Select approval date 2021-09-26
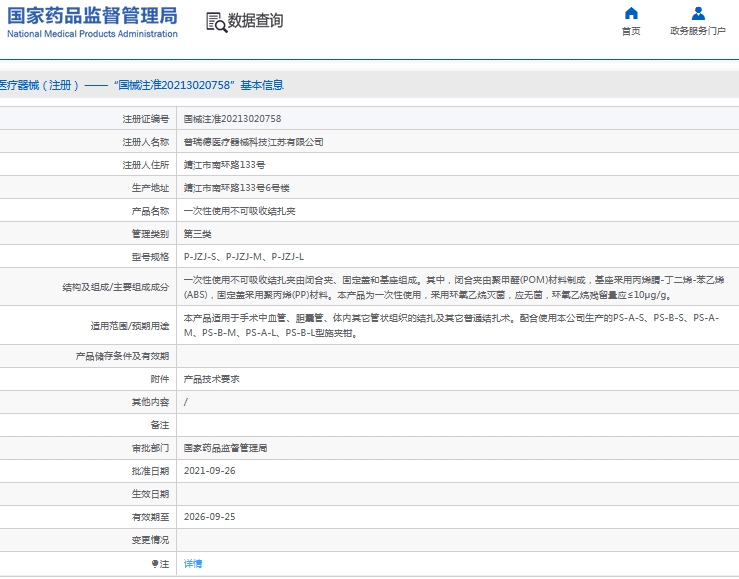The height and width of the screenshot is (579, 739). click(x=209, y=471)
